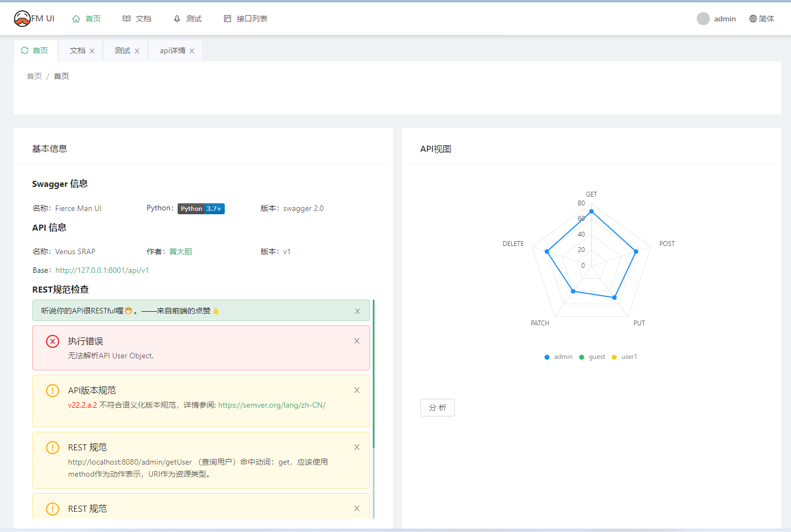Click the last 首页 breadcrumb item
Image resolution: width=791 pixels, height=532 pixels.
click(61, 76)
